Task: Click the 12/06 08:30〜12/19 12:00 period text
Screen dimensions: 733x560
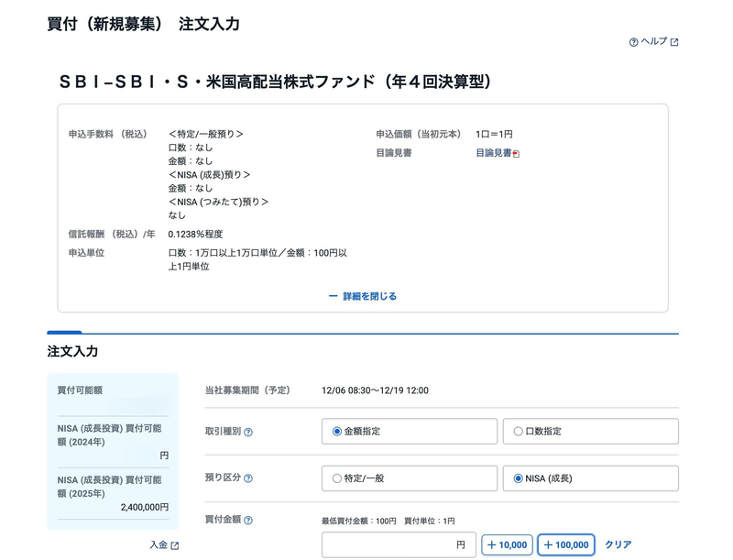Action: (x=375, y=390)
